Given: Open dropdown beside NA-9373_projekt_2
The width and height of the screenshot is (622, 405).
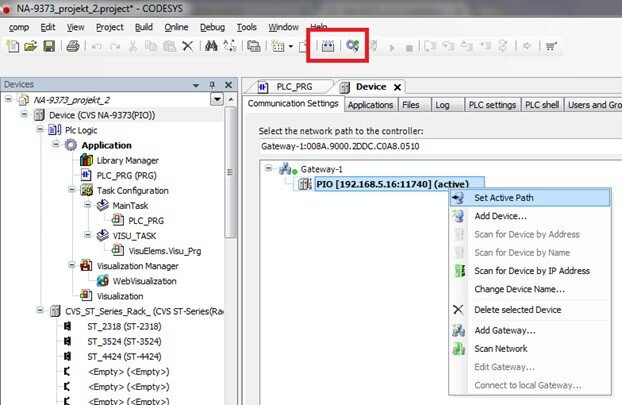Looking at the screenshot, I should click(x=217, y=99).
